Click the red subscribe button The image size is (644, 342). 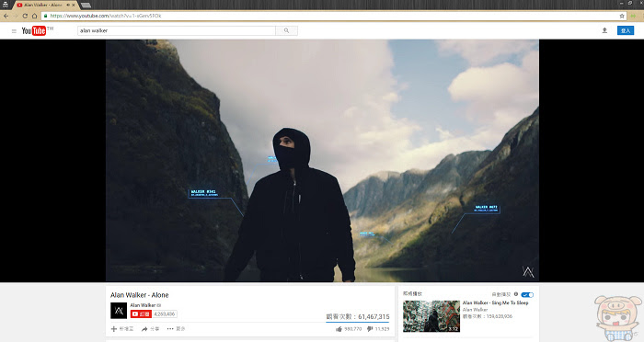[x=141, y=314]
